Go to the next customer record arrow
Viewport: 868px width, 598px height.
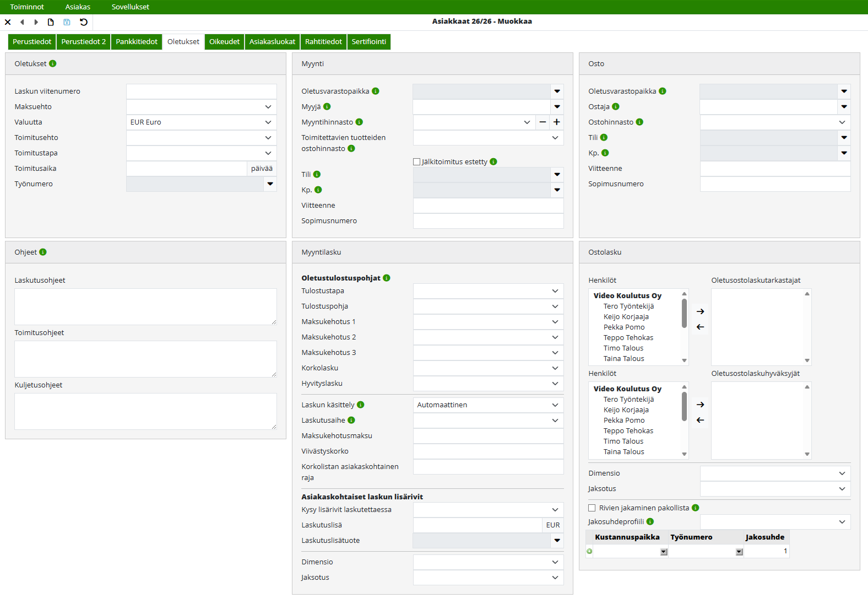click(36, 22)
